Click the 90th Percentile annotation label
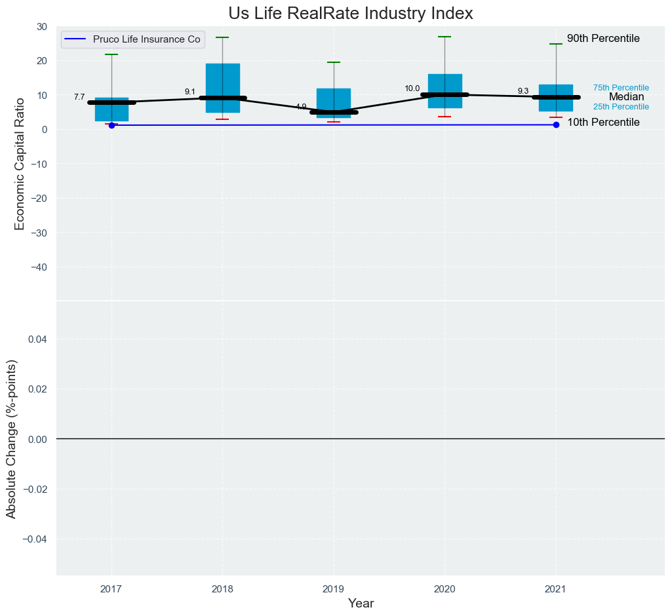672x616 pixels. pos(603,39)
